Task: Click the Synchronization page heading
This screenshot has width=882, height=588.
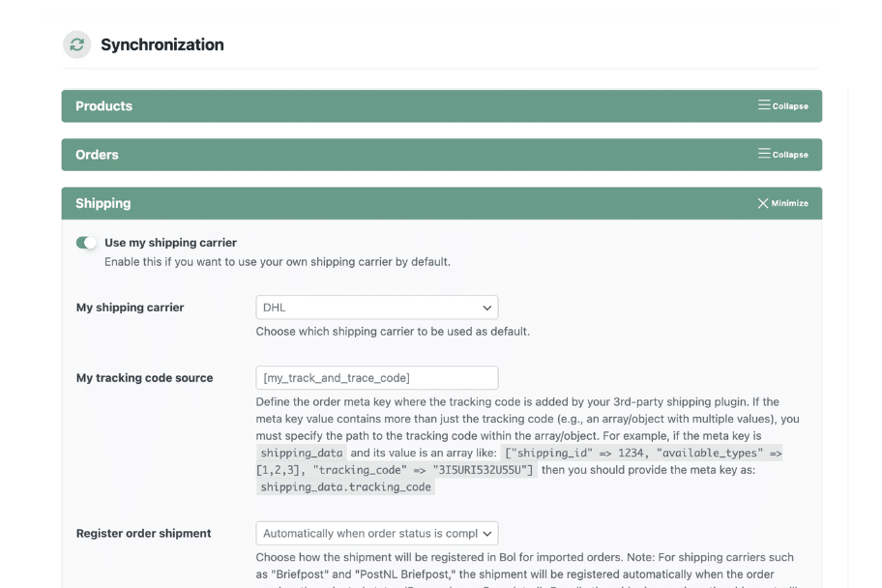Action: 162,44
